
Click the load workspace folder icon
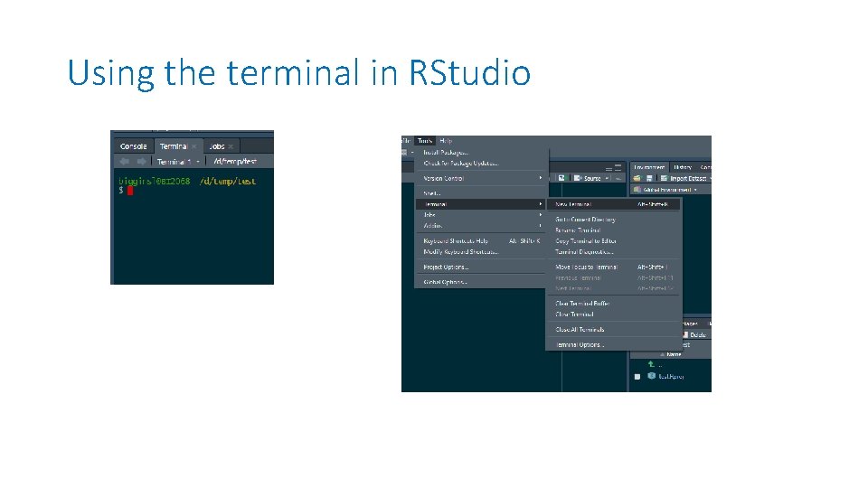coord(637,178)
